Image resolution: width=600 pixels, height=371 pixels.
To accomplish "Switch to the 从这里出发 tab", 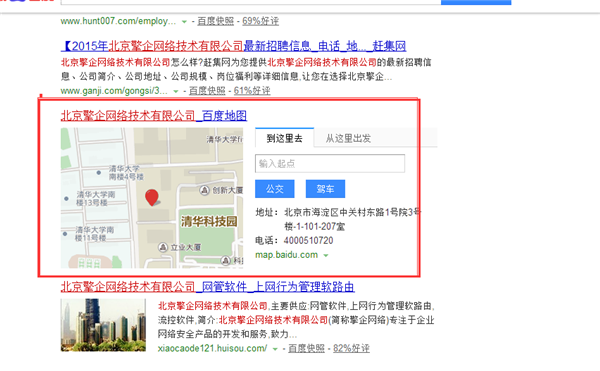I will [x=348, y=138].
